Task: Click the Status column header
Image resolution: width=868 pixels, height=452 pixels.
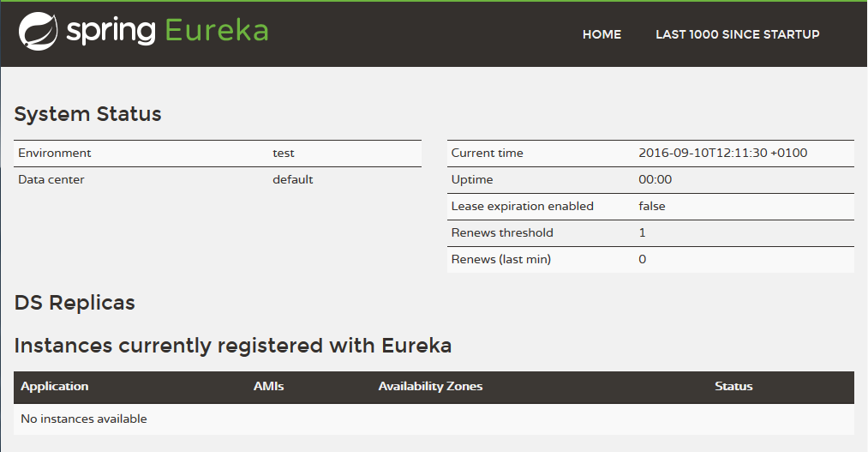Action: (733, 386)
